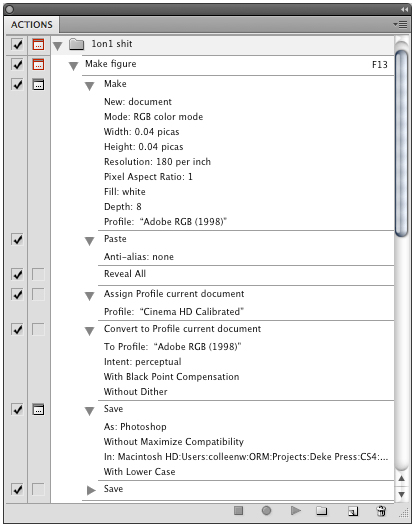Play the selected action
The image size is (415, 527).
point(295,511)
